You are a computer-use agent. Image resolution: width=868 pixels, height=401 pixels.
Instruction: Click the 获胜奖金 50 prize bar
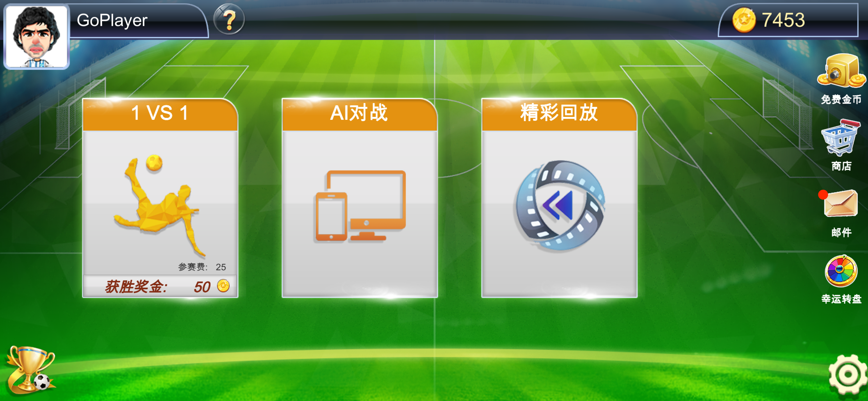pyautogui.click(x=160, y=286)
